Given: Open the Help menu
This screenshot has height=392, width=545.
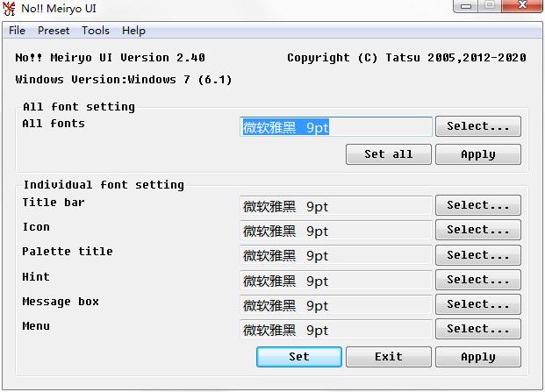Looking at the screenshot, I should pos(133,31).
